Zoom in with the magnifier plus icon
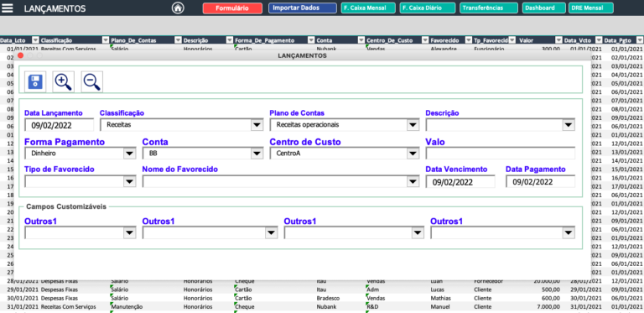 (64, 81)
